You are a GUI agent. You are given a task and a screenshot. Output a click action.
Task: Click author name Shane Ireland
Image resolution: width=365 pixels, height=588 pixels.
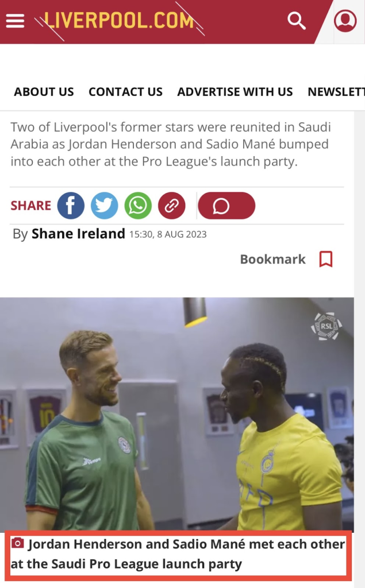(78, 234)
